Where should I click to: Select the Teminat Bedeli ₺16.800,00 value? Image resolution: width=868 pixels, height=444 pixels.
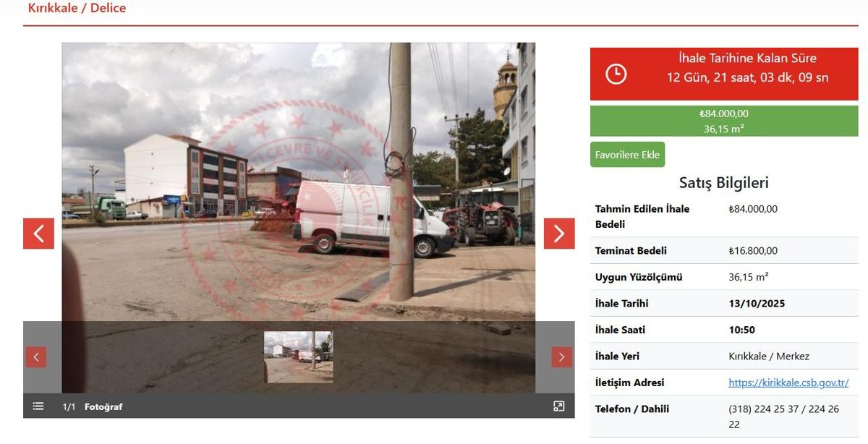(x=752, y=251)
